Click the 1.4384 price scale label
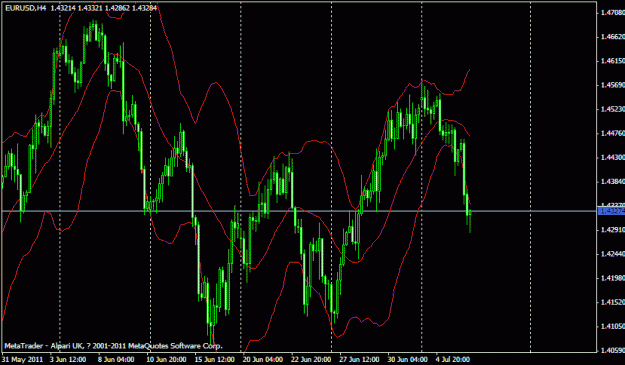625x365 pixels. [x=612, y=181]
